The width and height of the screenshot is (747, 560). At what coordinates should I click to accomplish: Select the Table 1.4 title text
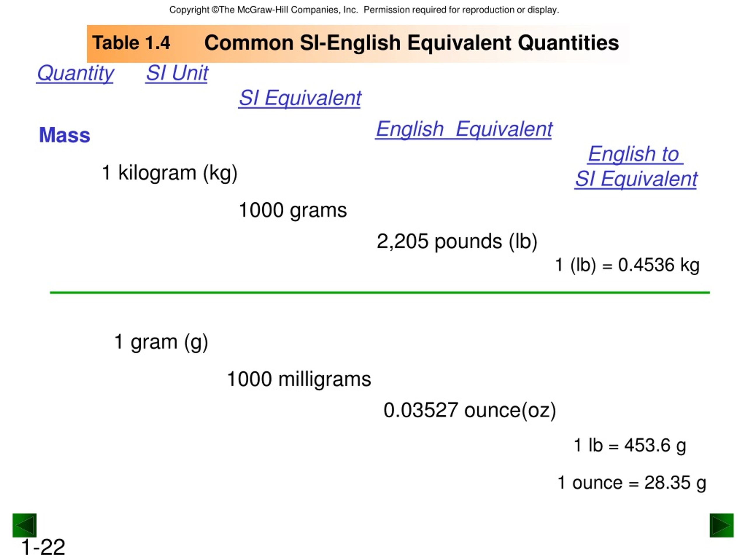click(x=131, y=43)
